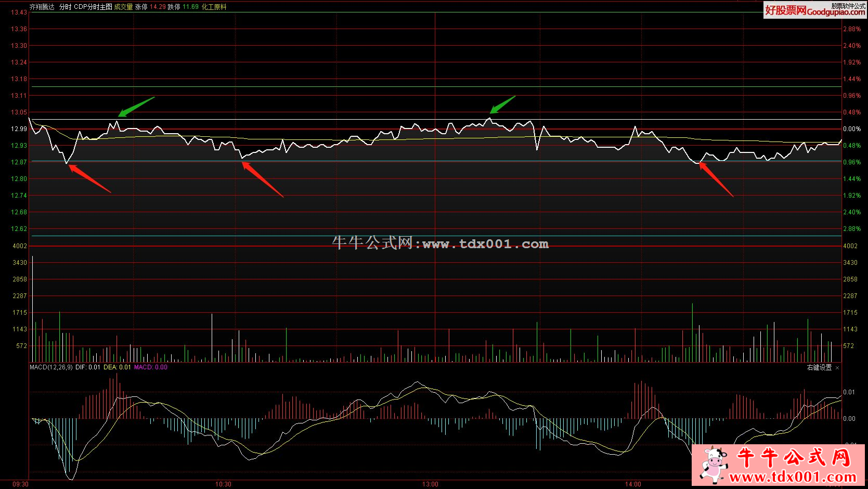The image size is (868, 489).
Task: Click the 0.00% label on right axis
Action: (x=852, y=129)
